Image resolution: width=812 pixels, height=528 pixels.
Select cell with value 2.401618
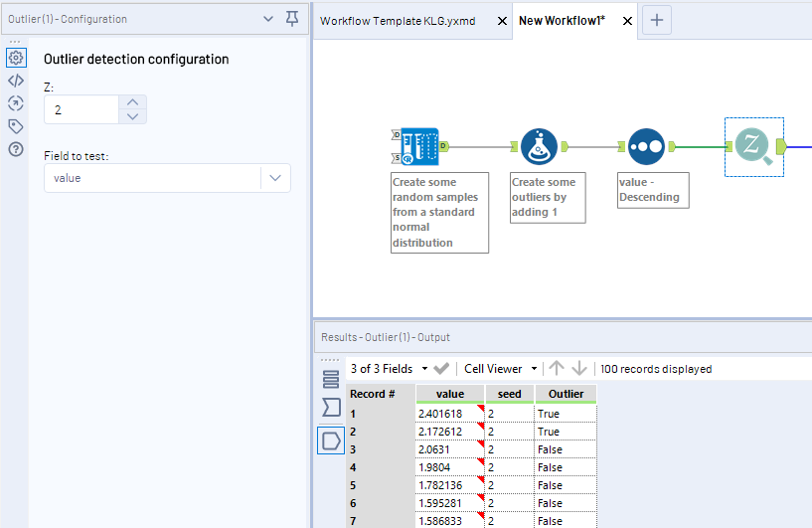pyautogui.click(x=450, y=414)
